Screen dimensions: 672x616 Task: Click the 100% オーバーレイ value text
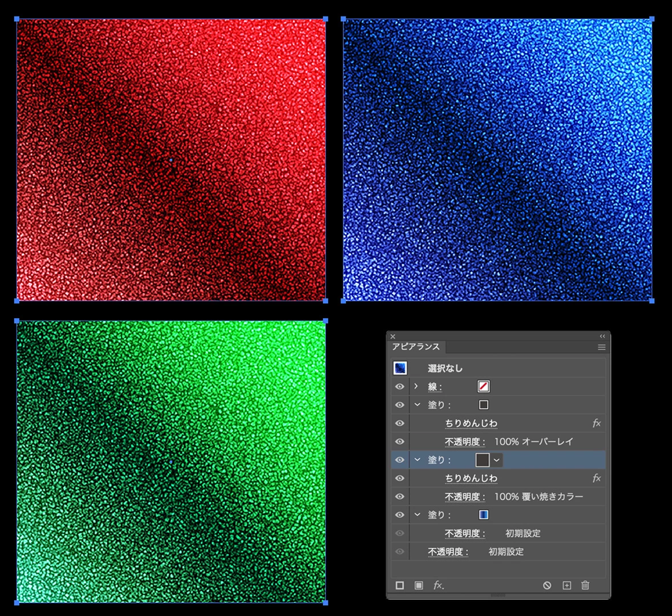[x=533, y=441]
